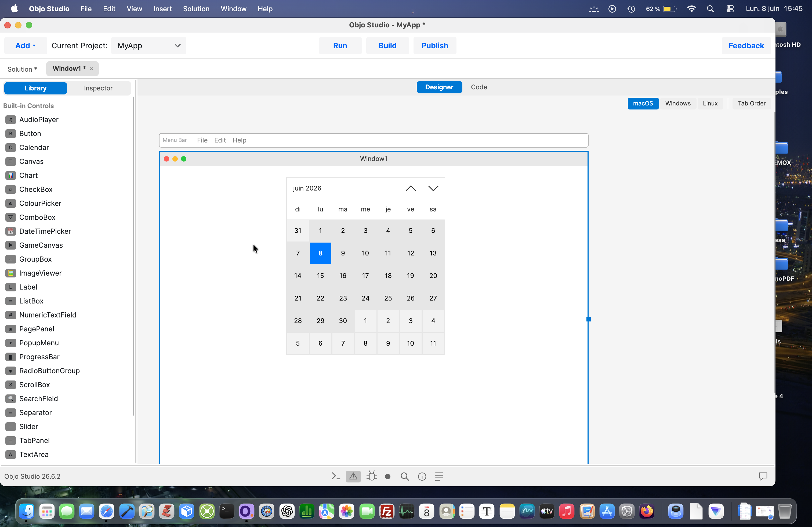Viewport: 812px width, 527px height.
Task: Toggle the warnings triangle icon in status bar
Action: point(353,476)
